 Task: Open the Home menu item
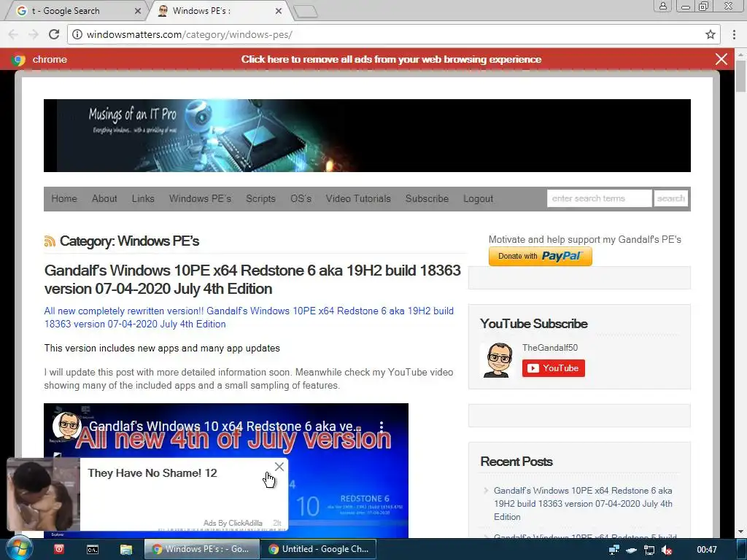[x=64, y=198]
